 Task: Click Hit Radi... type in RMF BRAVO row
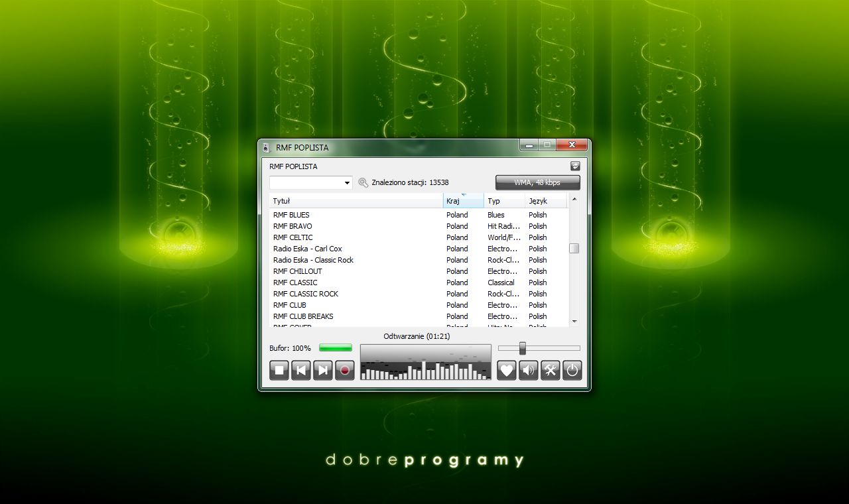click(x=503, y=226)
